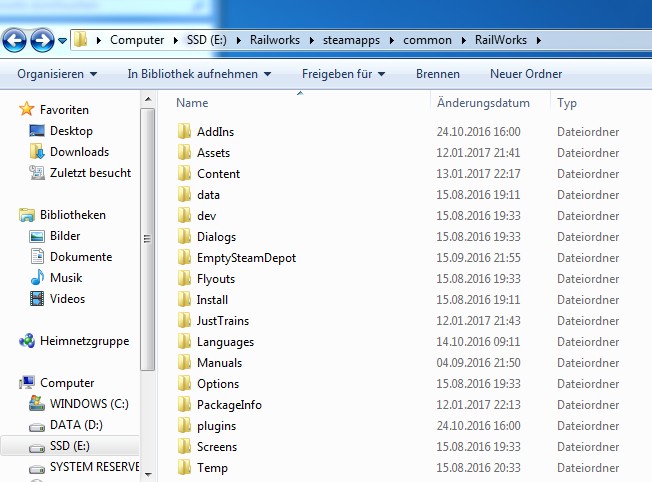
Task: Click the Computer icon in navigation pane
Action: [x=27, y=382]
